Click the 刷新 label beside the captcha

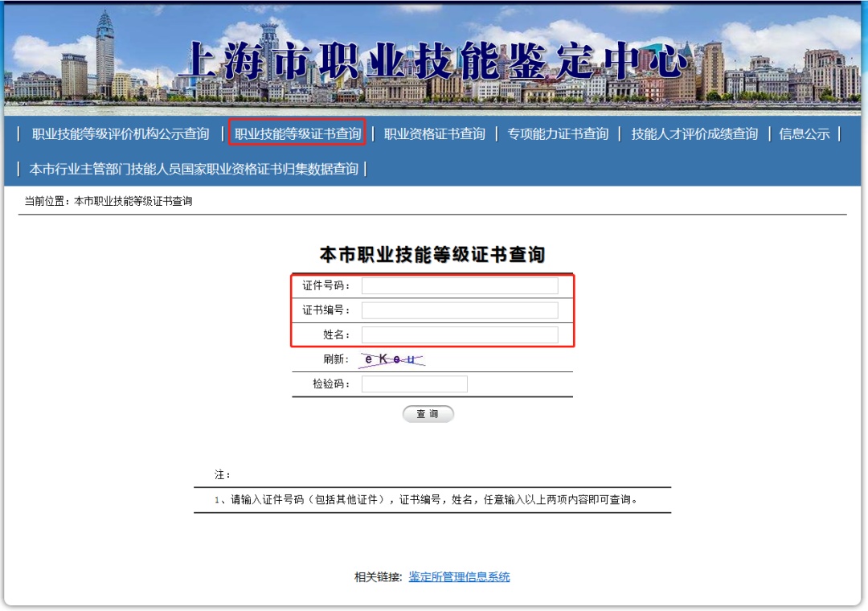(337, 360)
